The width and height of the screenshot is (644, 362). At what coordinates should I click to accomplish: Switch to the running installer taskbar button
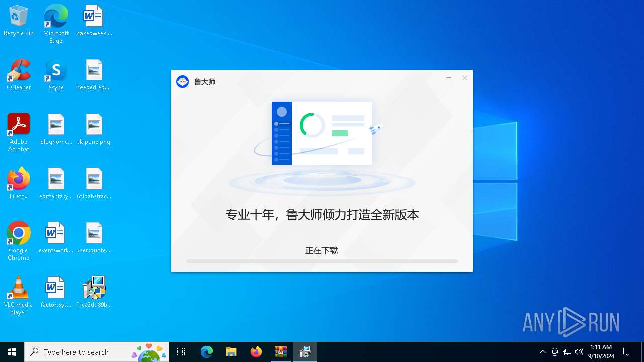(305, 352)
